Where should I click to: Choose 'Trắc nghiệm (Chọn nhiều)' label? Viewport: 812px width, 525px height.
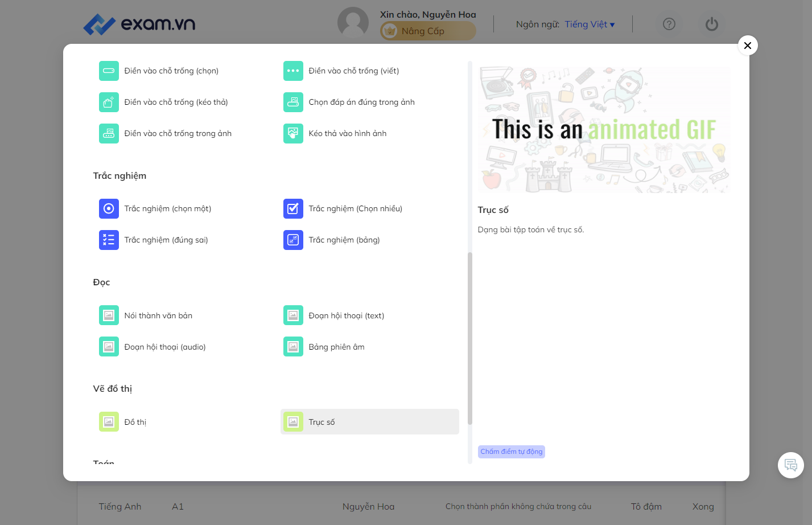pyautogui.click(x=356, y=209)
